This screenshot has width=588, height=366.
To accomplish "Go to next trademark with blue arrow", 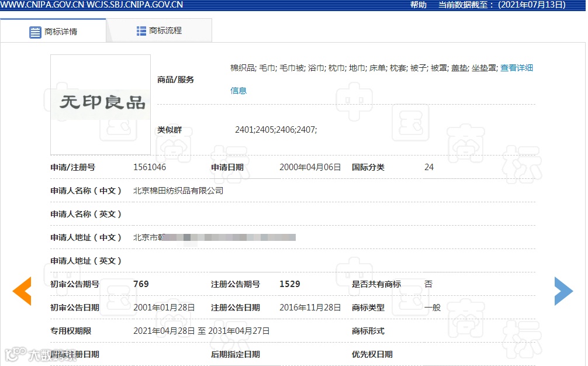I will click(x=563, y=291).
